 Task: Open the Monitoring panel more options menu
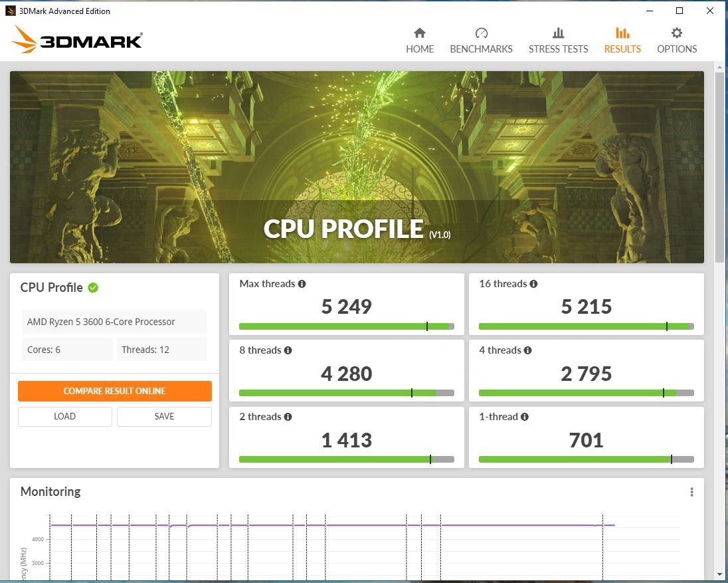coord(691,492)
